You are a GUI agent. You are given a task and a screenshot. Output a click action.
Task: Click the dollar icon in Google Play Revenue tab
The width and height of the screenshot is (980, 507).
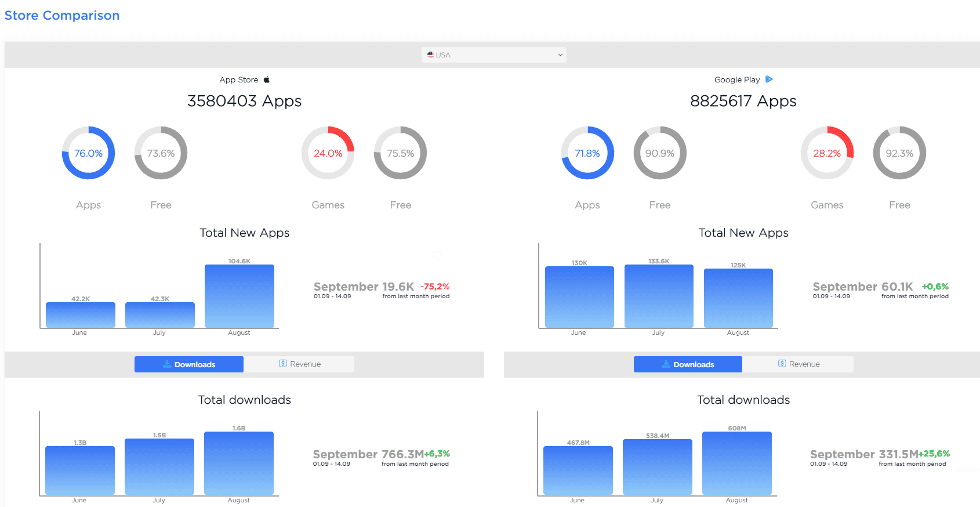[782, 364]
